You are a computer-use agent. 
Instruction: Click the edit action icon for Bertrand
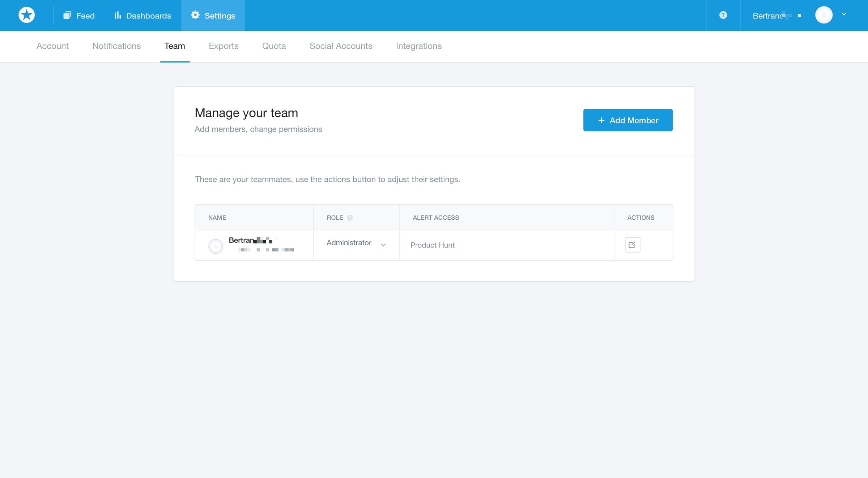coord(633,245)
